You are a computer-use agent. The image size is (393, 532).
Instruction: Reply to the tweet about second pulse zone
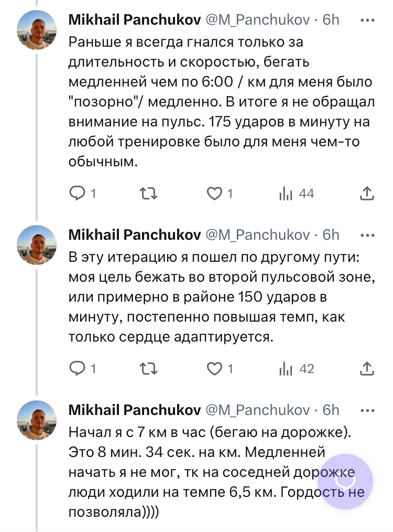[x=78, y=369]
